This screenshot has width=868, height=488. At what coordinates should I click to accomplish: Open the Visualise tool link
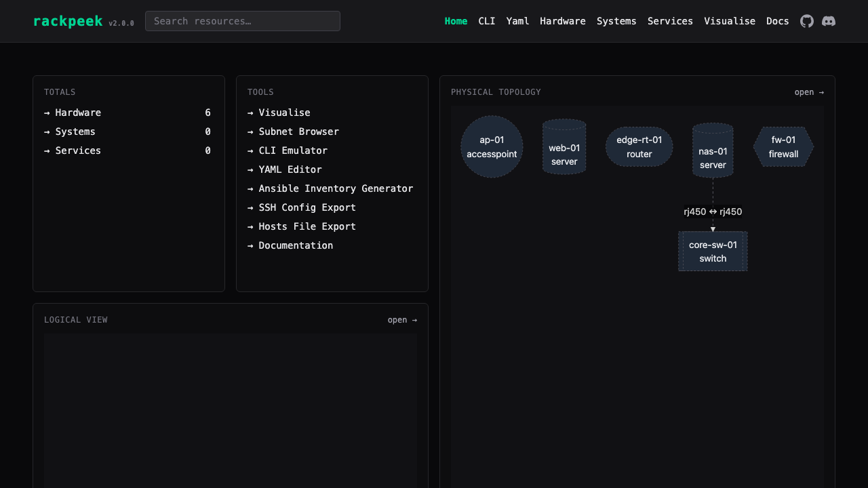[279, 113]
